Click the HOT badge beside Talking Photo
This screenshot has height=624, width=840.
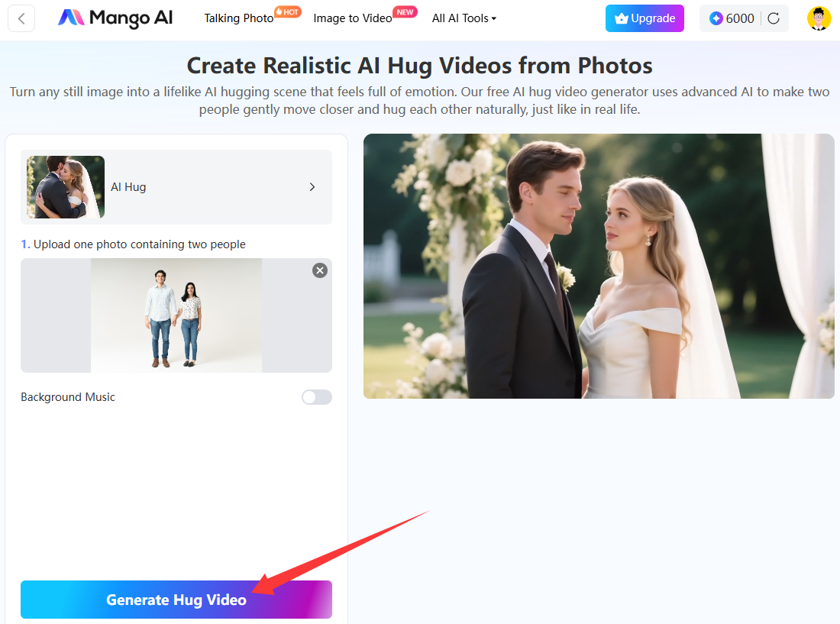[287, 11]
